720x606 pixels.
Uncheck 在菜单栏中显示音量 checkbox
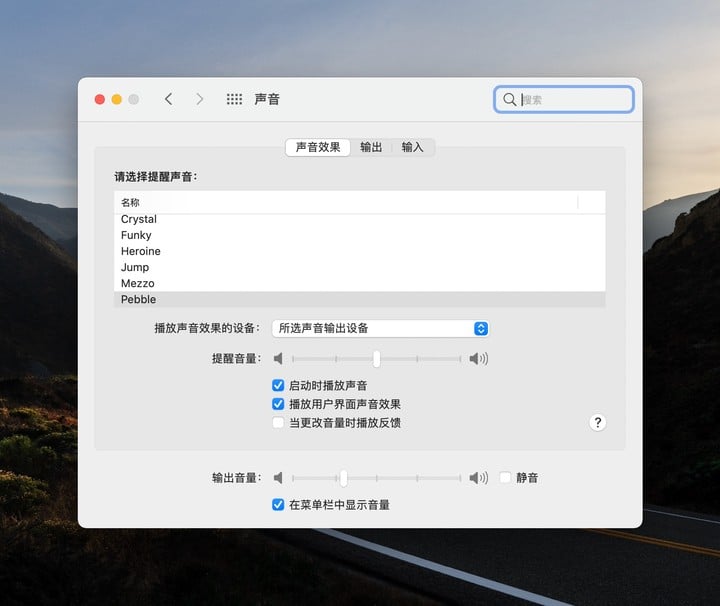tap(278, 505)
